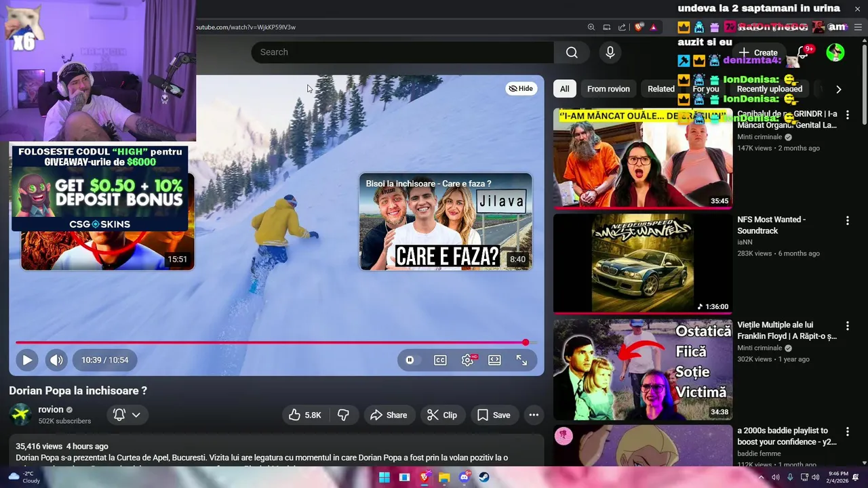
Task: Click the Create button
Action: [759, 52]
